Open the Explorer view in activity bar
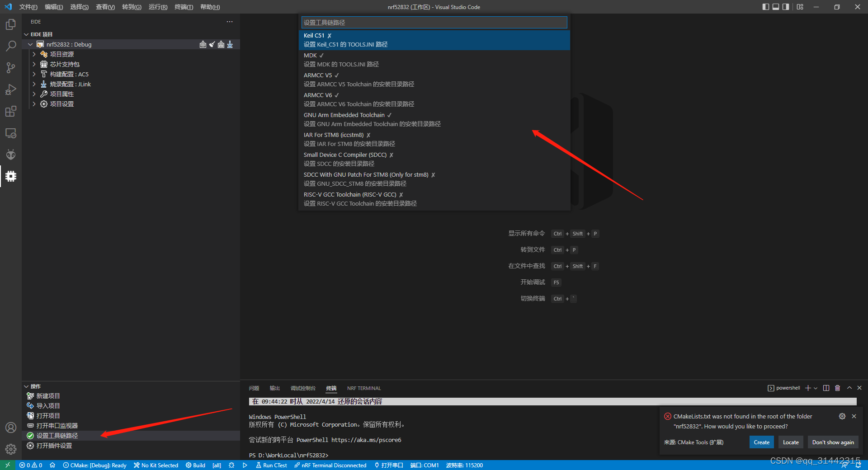 pos(11,24)
